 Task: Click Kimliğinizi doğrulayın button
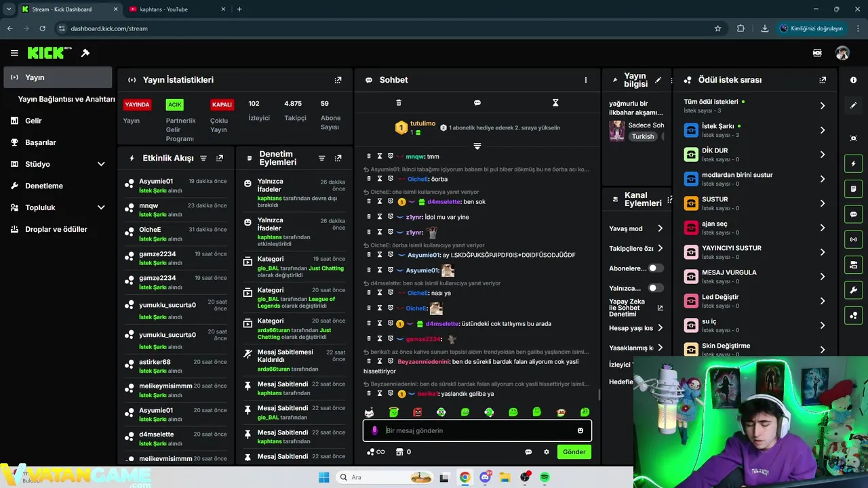tap(811, 28)
